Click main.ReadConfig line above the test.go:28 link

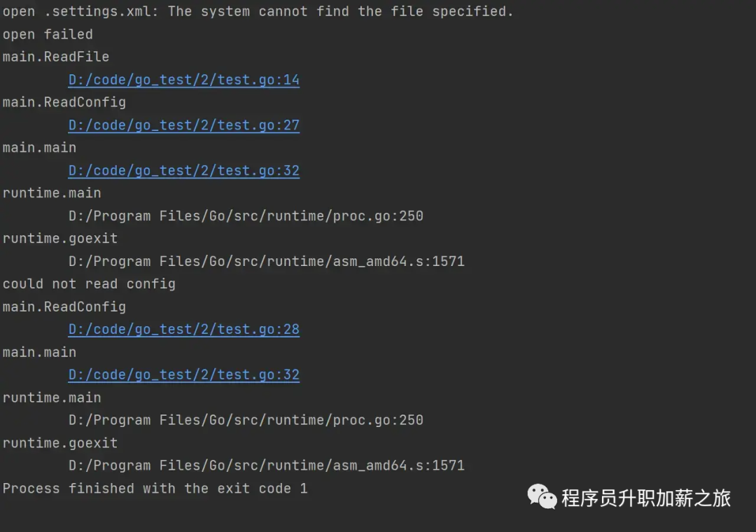[64, 307]
